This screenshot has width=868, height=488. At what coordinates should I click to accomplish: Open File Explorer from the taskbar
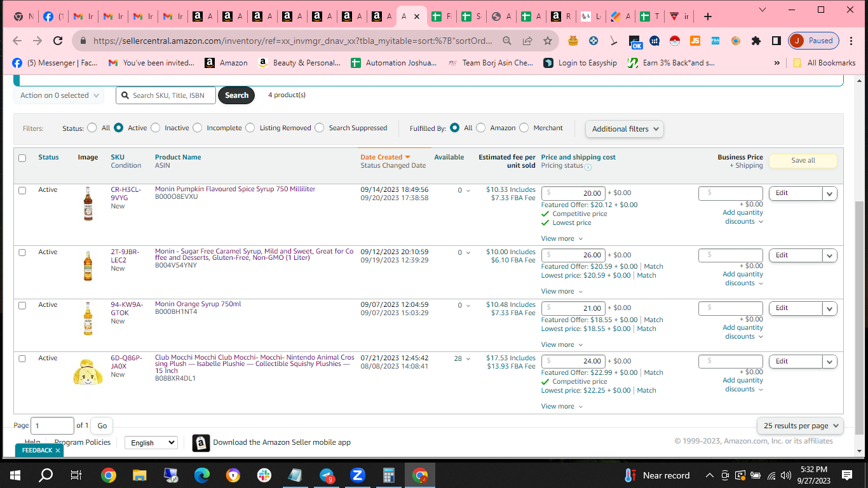click(140, 475)
